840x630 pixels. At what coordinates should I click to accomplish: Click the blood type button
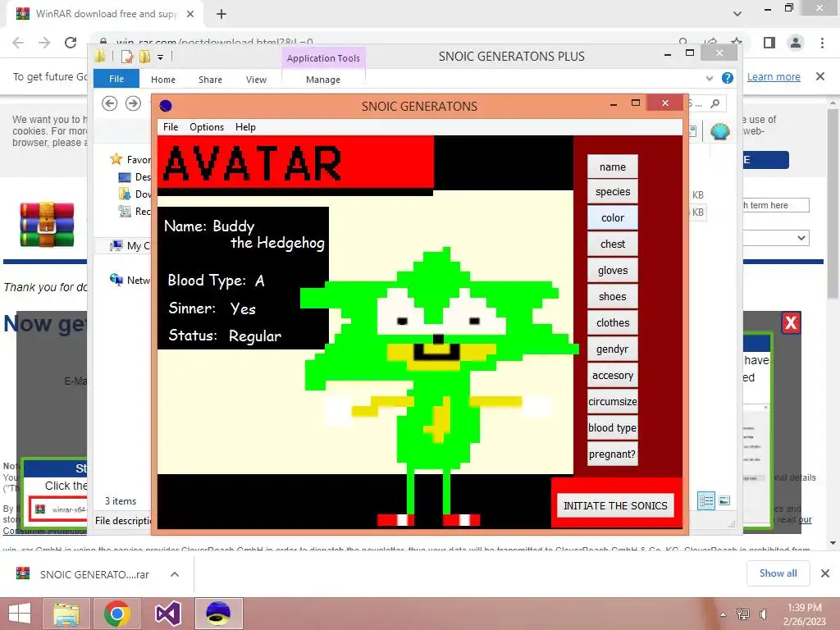612,427
